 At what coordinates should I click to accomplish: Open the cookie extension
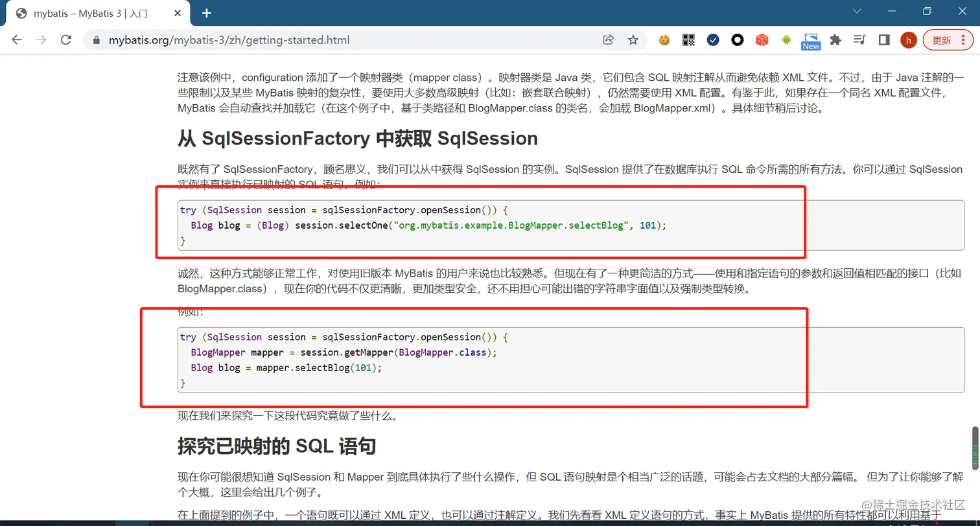664,40
